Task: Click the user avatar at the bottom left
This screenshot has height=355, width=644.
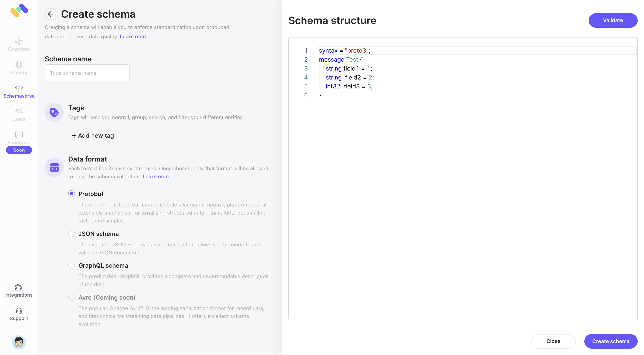Action: point(19,342)
